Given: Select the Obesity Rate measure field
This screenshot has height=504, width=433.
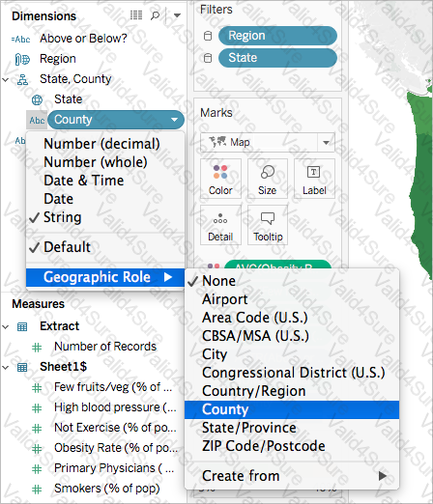Looking at the screenshot, I should [x=116, y=448].
